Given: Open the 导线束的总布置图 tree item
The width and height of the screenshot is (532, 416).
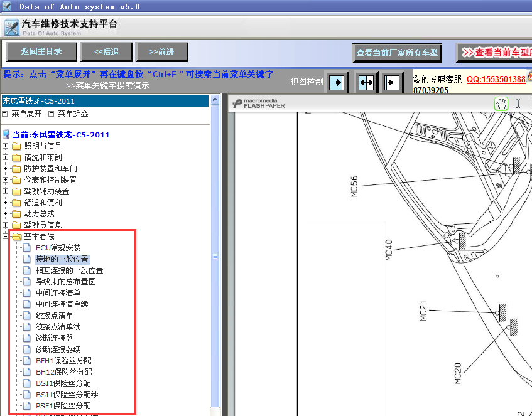Looking at the screenshot, I should (x=65, y=281).
